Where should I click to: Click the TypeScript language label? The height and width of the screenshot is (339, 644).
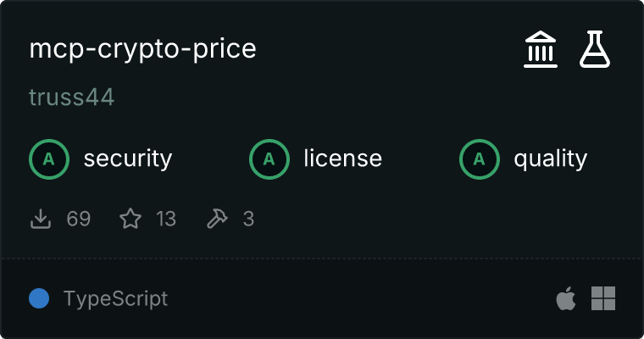click(115, 298)
